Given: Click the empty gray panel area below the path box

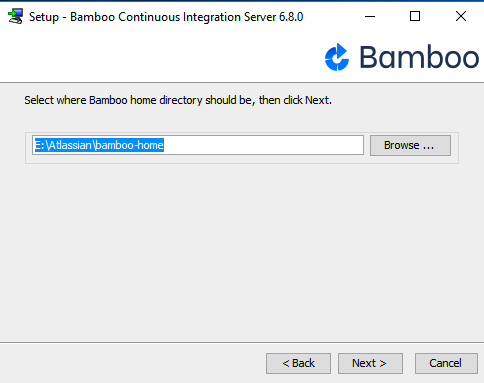Looking at the screenshot, I should click(x=242, y=252).
